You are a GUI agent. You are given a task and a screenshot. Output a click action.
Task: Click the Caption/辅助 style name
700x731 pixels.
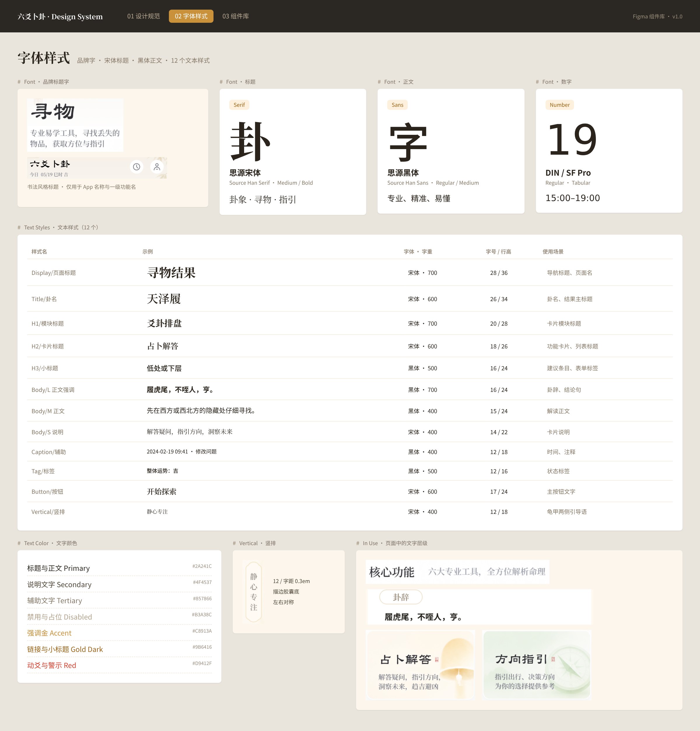coord(49,452)
